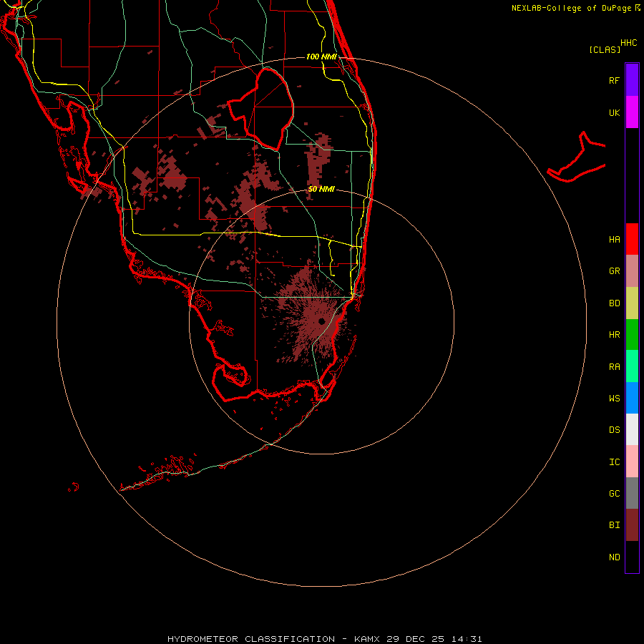Click the GC legend label
Image resolution: width=644 pixels, height=644 pixels.
pyautogui.click(x=614, y=494)
